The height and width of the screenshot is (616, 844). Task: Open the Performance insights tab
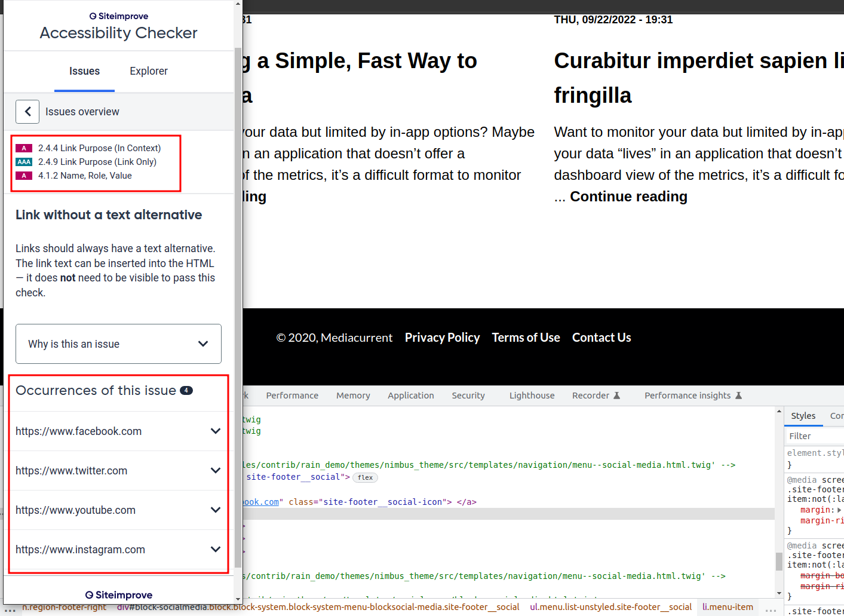pyautogui.click(x=693, y=396)
